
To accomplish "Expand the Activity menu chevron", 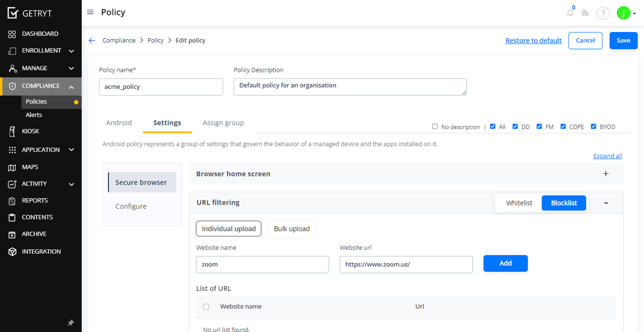I will click(71, 184).
